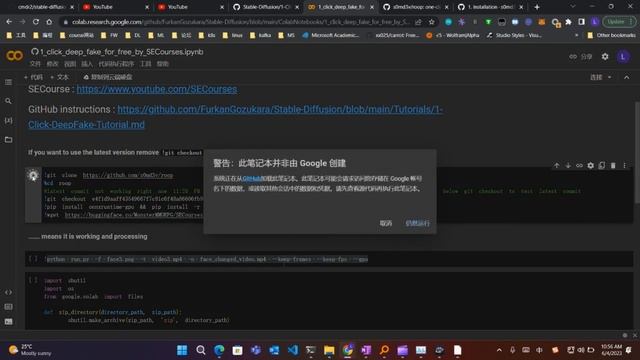The image size is (640, 360).
Task: Open the Other bookmarks folder
Action: (611, 36)
